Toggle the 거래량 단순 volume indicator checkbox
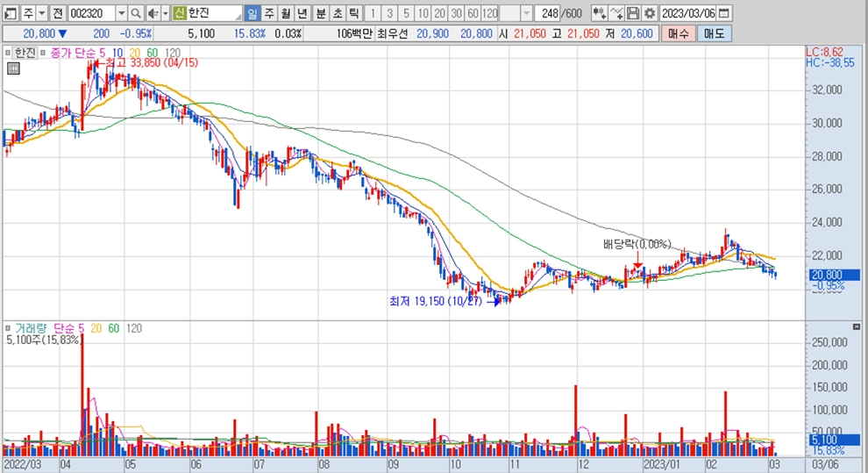 [8, 328]
